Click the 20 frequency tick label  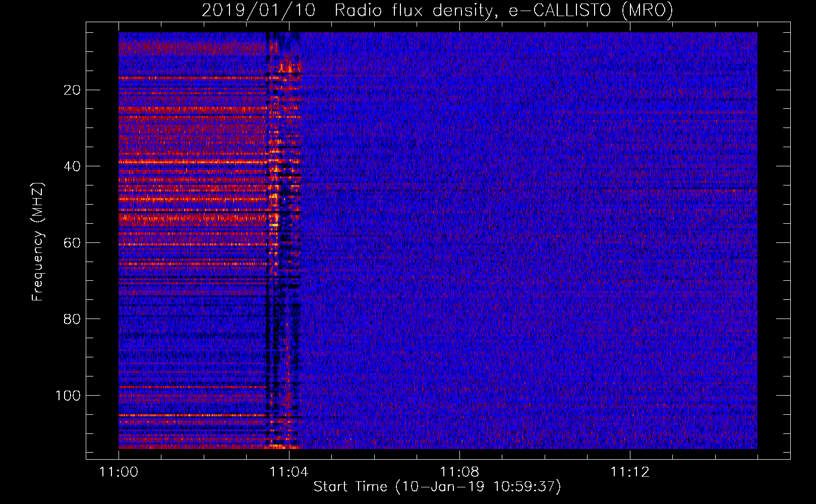pos(73,90)
